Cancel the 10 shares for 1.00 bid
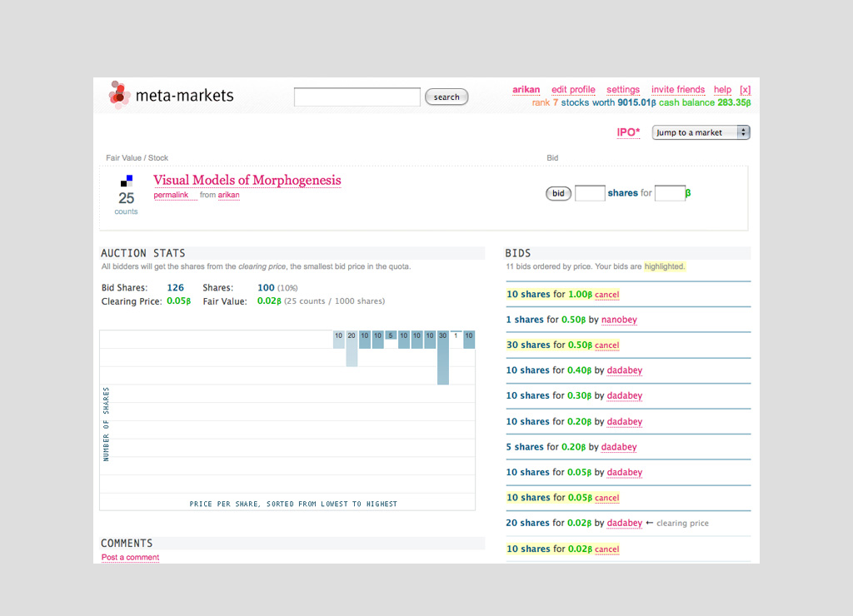The width and height of the screenshot is (853, 616). [606, 295]
